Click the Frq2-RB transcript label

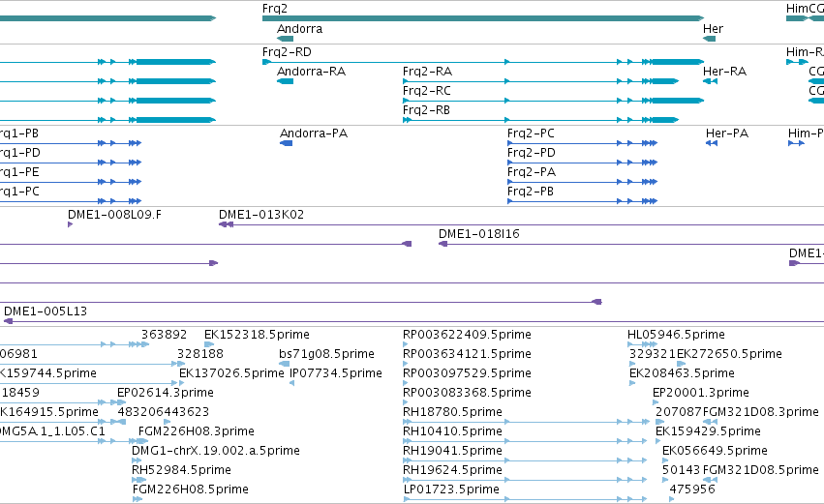(x=426, y=110)
